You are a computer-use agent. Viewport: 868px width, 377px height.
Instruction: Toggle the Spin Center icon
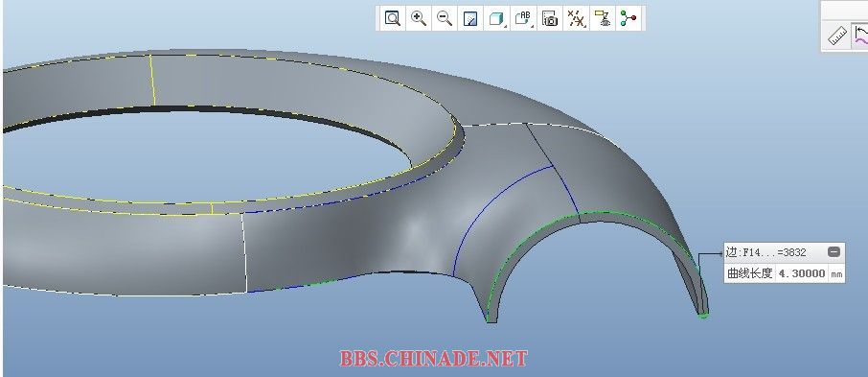click(628, 18)
